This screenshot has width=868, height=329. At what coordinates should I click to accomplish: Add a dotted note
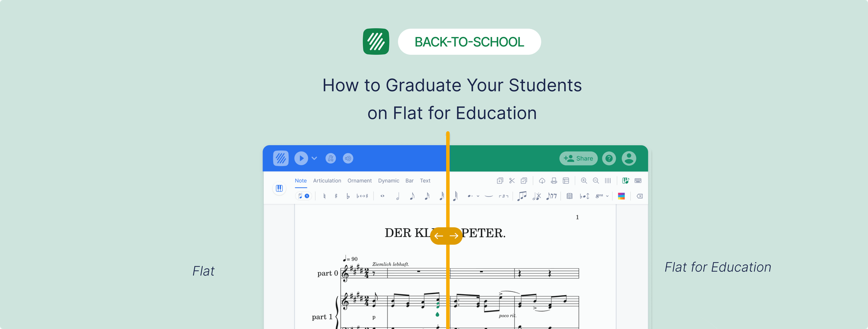click(x=470, y=196)
